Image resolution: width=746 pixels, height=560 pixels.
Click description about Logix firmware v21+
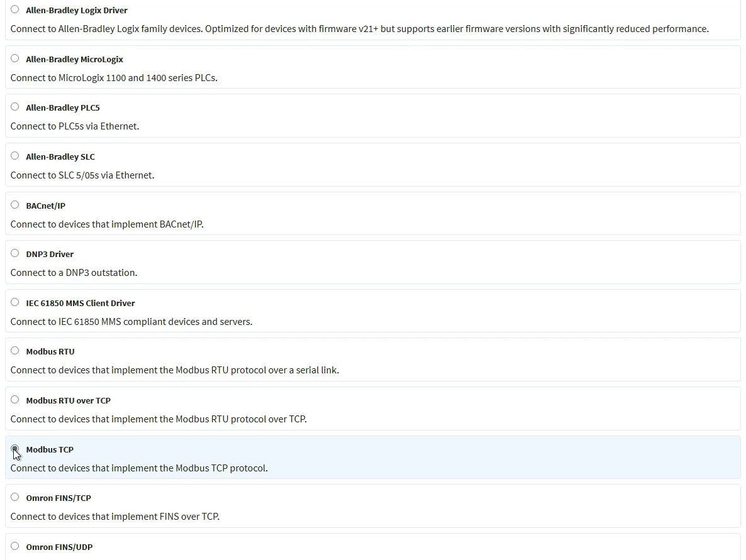click(360, 29)
